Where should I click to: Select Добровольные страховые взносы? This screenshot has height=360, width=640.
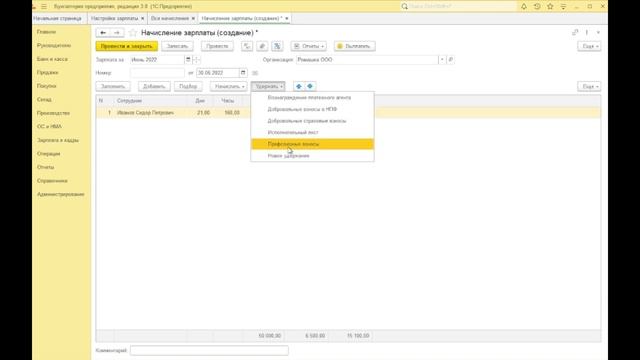[x=312, y=121]
